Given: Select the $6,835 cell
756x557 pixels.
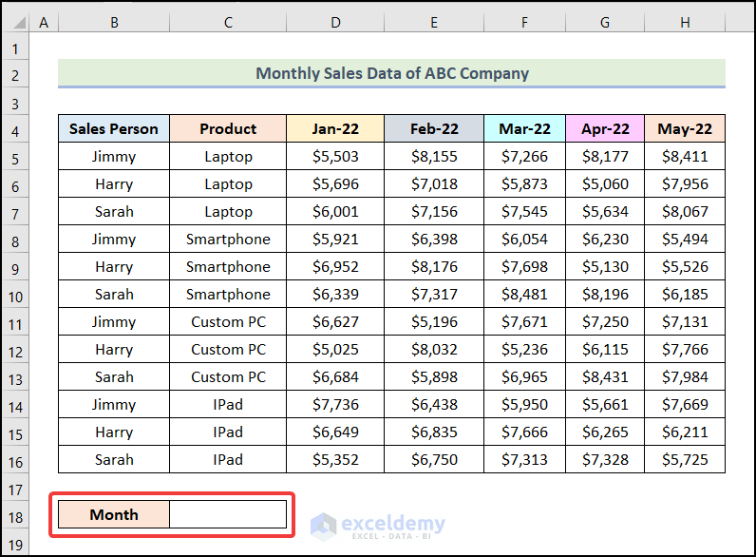Looking at the screenshot, I should pyautogui.click(x=434, y=432).
